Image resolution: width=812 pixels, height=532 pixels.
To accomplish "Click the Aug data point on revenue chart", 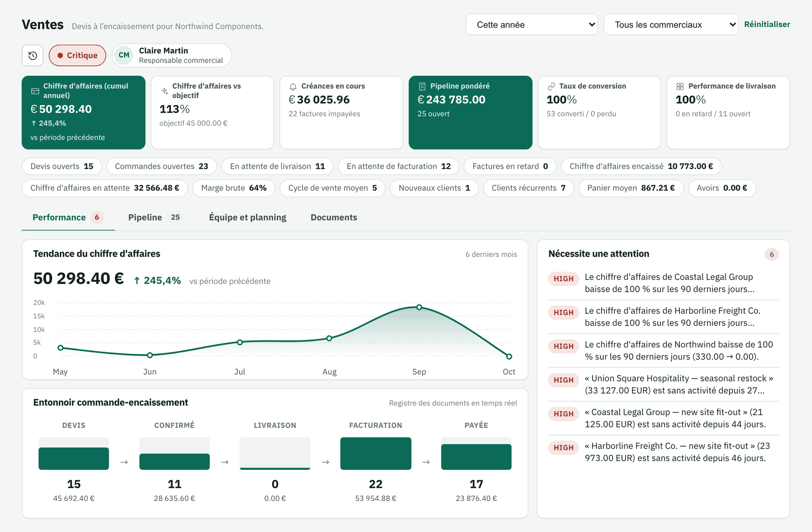I will pos(329,338).
